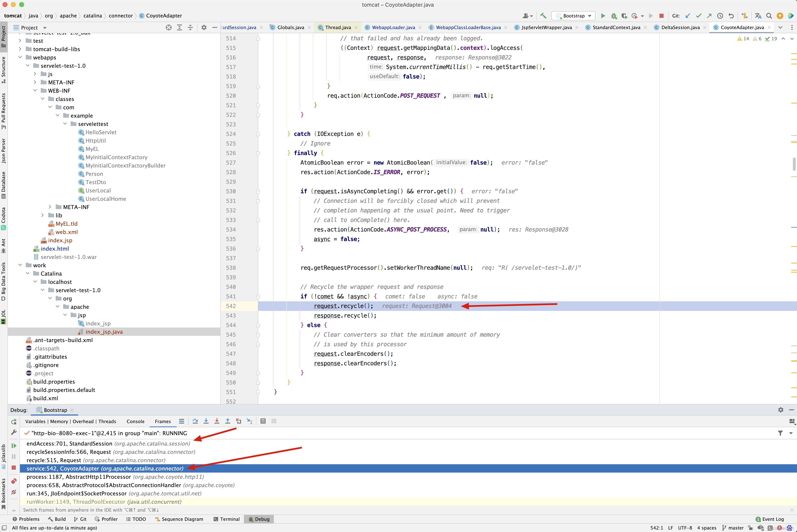Screen dimensions: 797x532
Task: Click the Profile run clock icon
Action: pos(635,16)
